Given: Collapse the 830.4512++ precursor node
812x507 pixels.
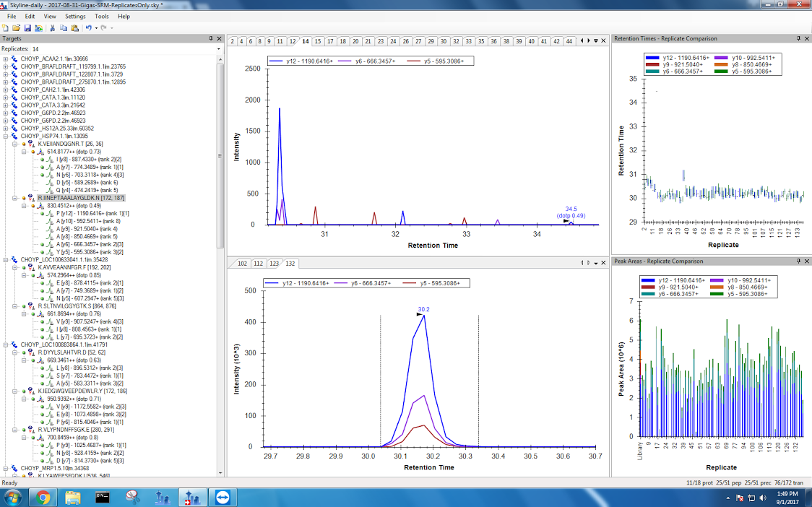Looking at the screenshot, I should click(x=23, y=205).
